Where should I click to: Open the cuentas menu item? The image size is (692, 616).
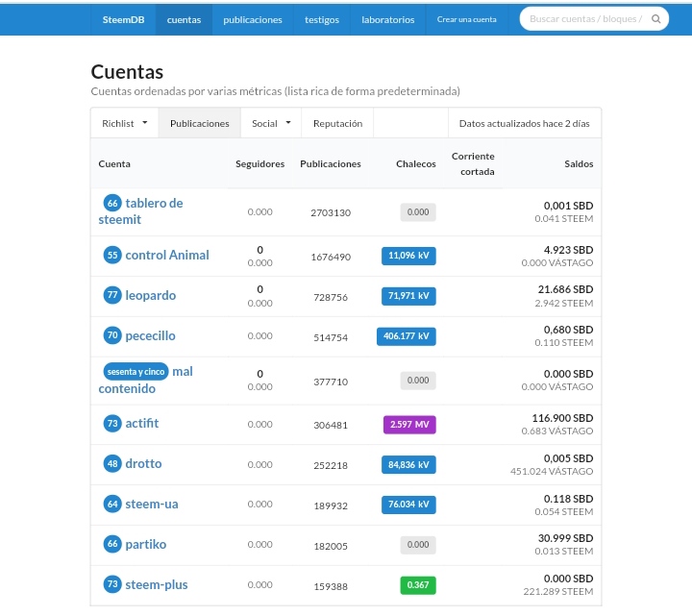pyautogui.click(x=184, y=19)
